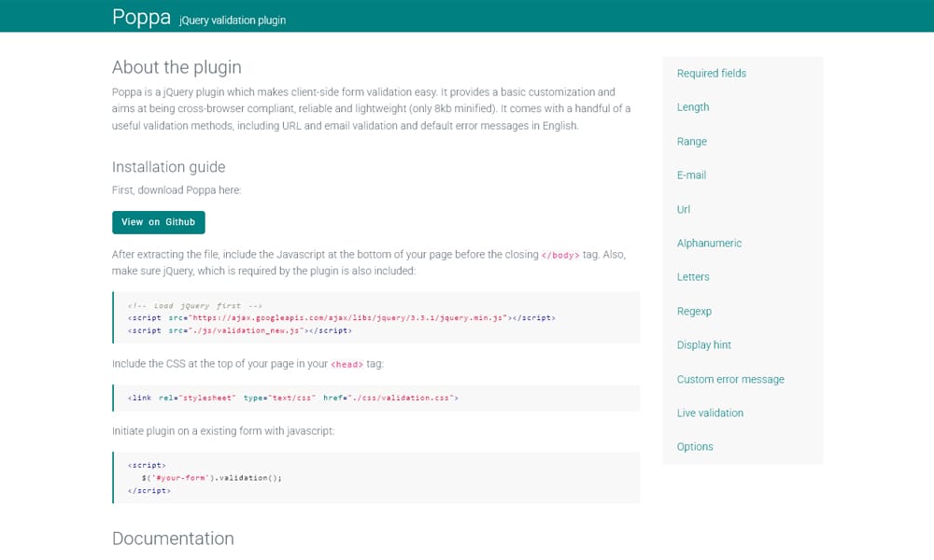This screenshot has width=934, height=560.
Task: Open the Required fields sidebar link
Action: [711, 74]
